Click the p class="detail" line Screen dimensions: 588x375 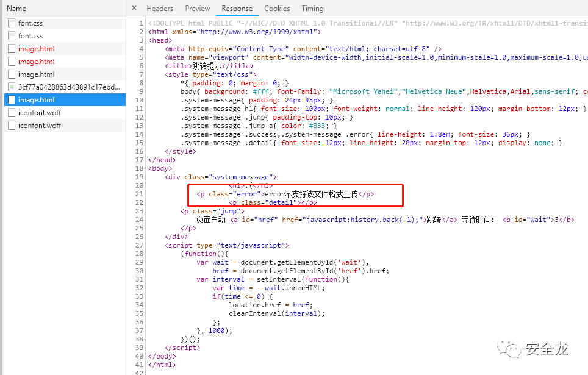click(273, 202)
